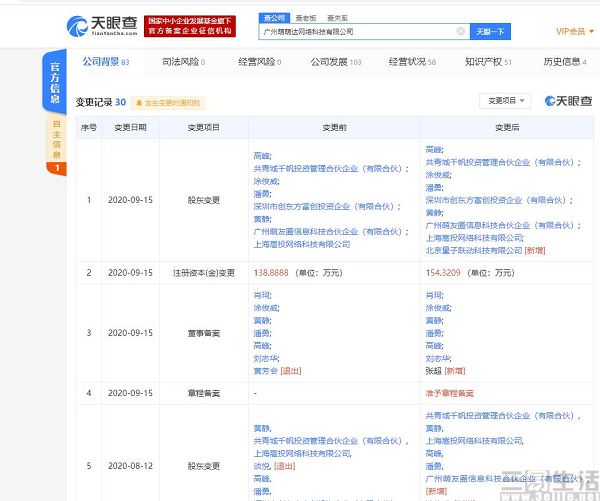Open 涂俊威 in row 1 变更前 column

click(266, 181)
